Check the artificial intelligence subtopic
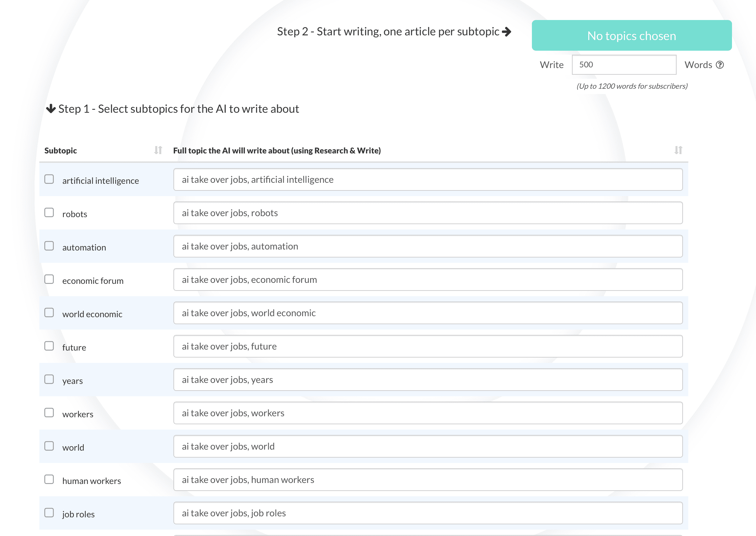 tap(49, 179)
